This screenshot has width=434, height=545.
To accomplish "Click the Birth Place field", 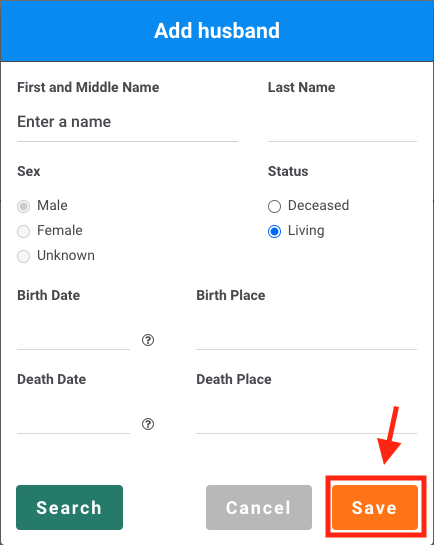I will tap(306, 332).
